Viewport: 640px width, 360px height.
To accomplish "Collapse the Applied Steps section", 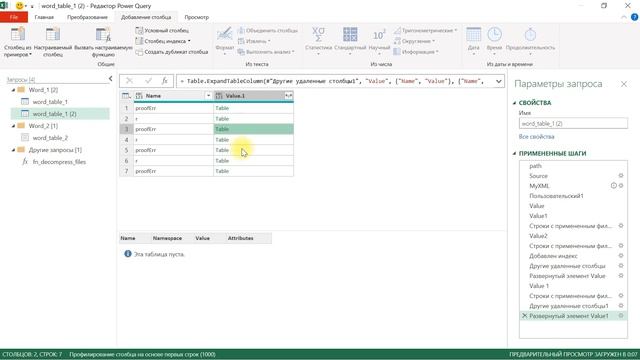I will point(514,153).
